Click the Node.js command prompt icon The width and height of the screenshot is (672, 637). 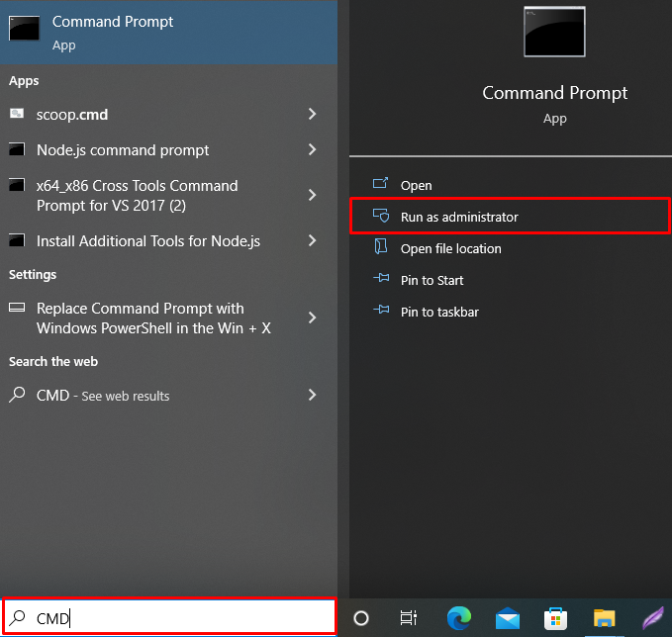click(17, 149)
